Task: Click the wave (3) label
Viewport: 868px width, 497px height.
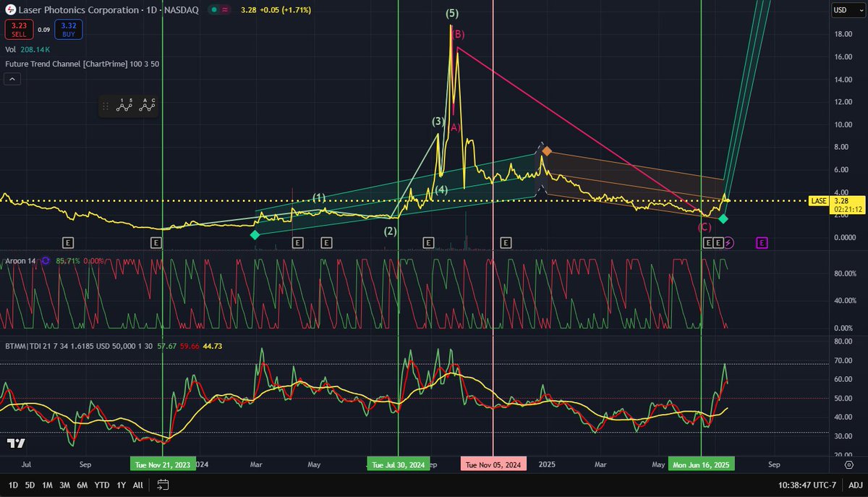Action: tap(438, 122)
